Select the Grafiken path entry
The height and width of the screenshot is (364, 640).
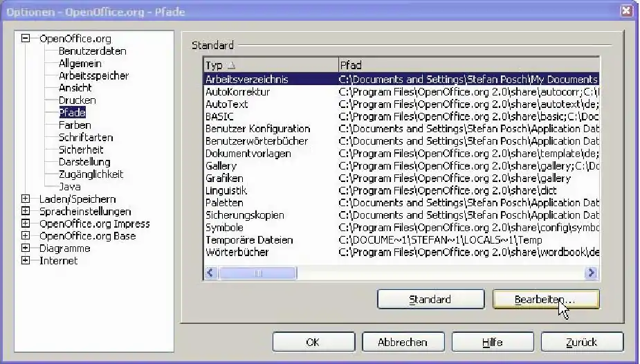[401, 178]
